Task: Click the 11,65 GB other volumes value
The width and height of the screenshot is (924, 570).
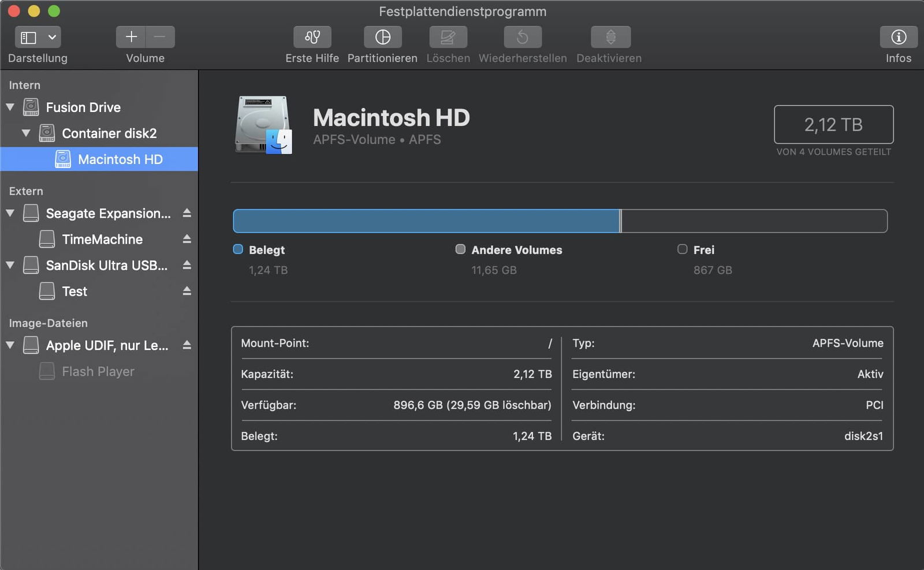Action: tap(494, 270)
